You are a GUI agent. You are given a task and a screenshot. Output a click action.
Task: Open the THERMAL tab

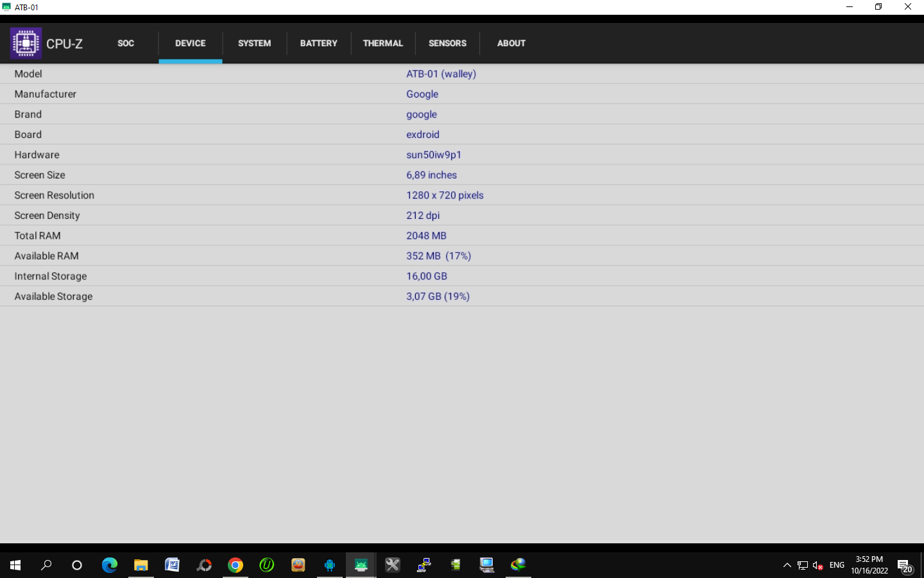383,43
